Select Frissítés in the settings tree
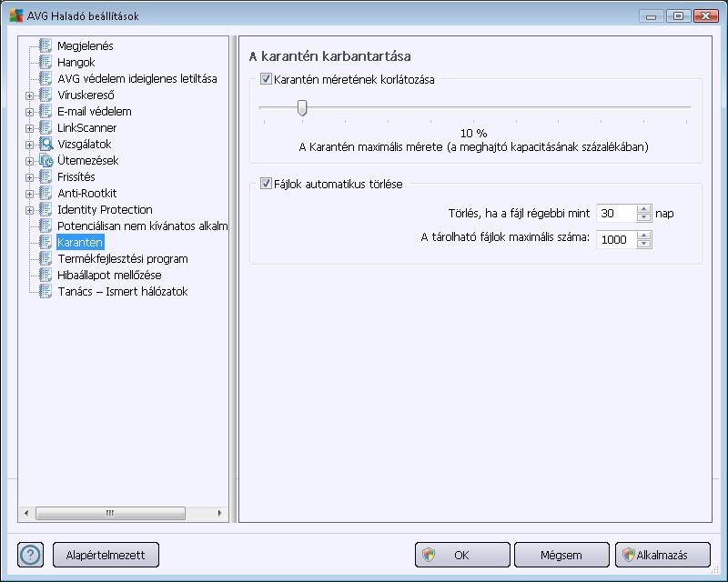The height and width of the screenshot is (582, 728). click(76, 176)
